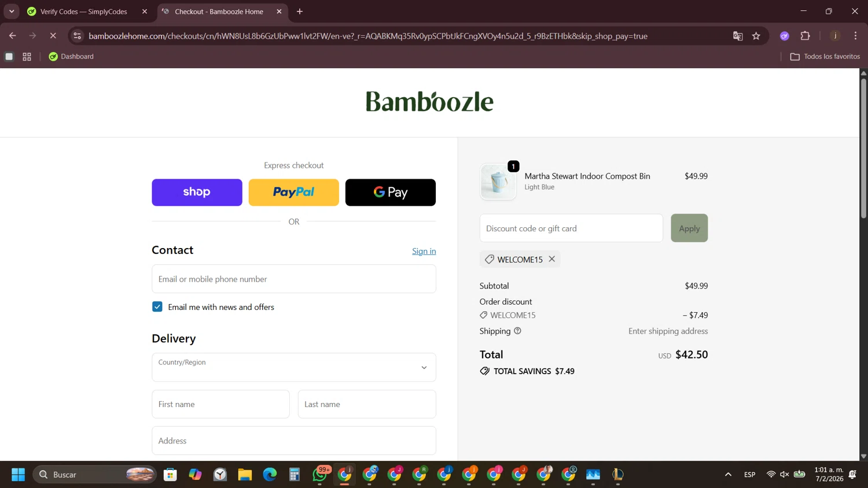Open site information icon in address bar
Screen dimensions: 868x488
(77, 36)
